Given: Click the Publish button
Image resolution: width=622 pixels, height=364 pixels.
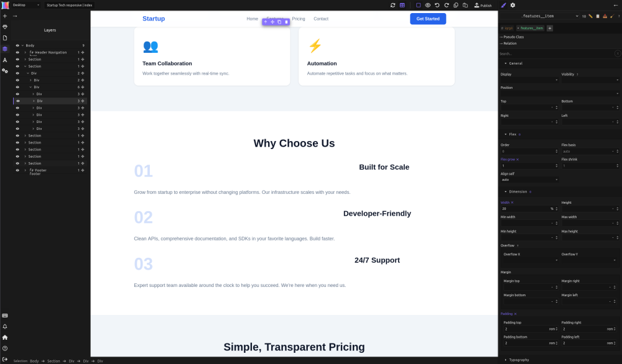Looking at the screenshot, I should tap(483, 5).
